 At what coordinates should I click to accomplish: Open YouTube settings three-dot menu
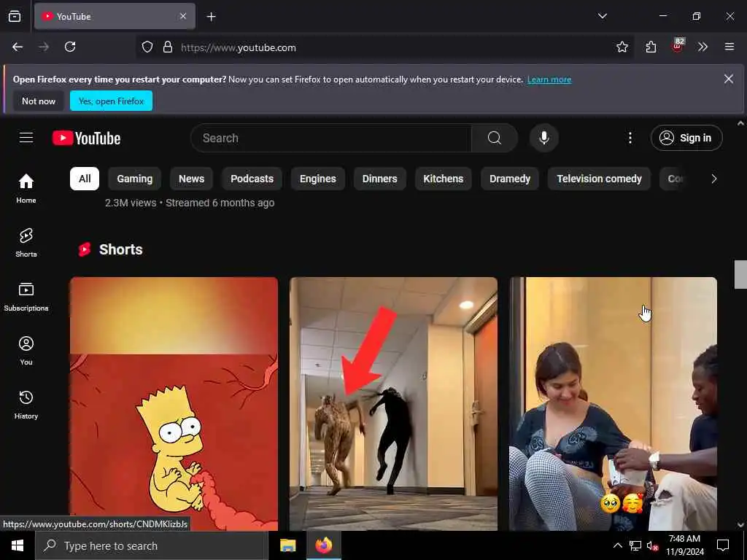(630, 138)
